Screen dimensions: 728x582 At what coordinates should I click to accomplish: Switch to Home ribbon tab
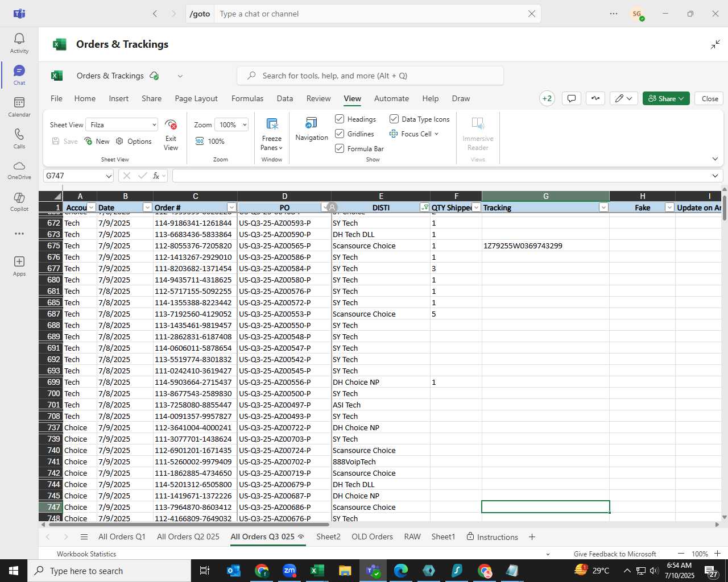pyautogui.click(x=85, y=98)
